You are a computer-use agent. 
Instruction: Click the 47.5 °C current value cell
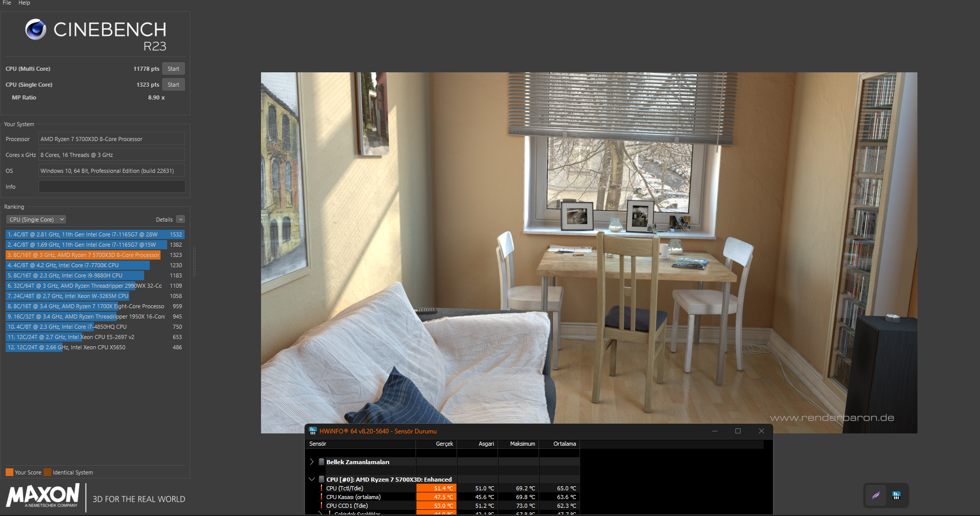coord(436,497)
